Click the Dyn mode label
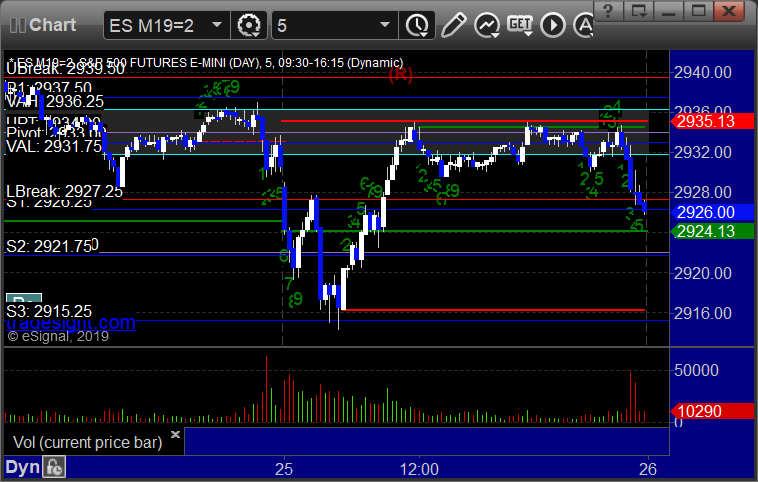 click(x=23, y=467)
